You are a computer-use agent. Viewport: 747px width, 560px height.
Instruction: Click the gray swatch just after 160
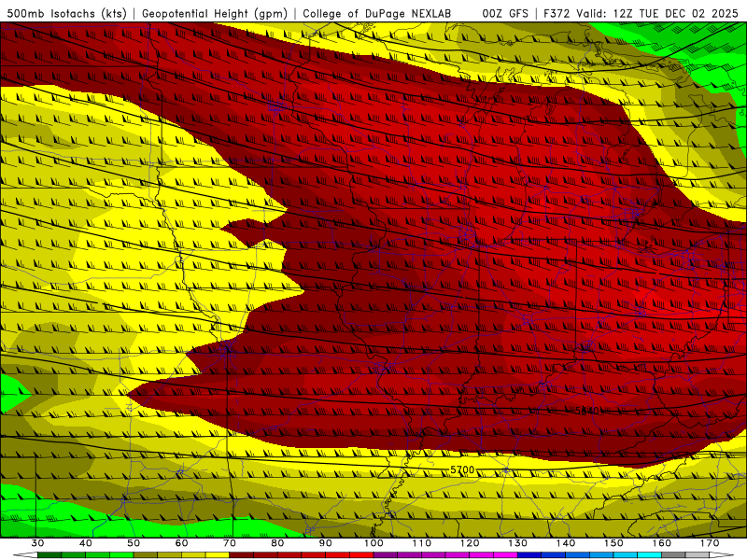(673, 555)
